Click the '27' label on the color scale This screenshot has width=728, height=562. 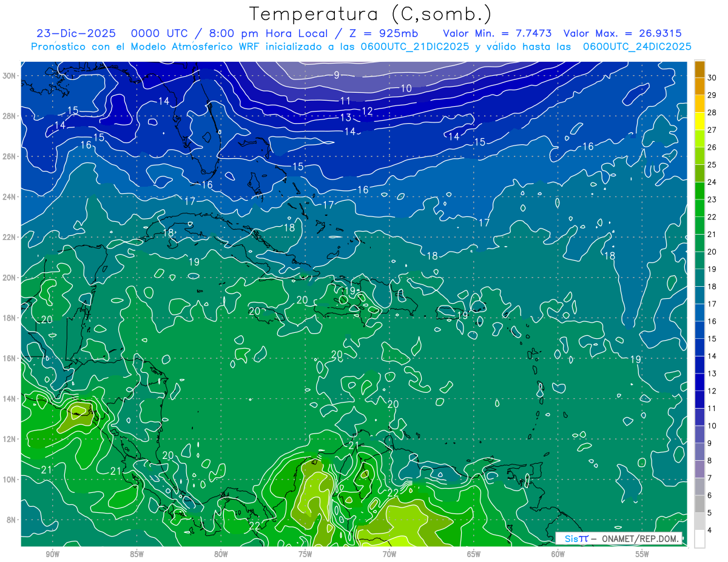tap(712, 130)
